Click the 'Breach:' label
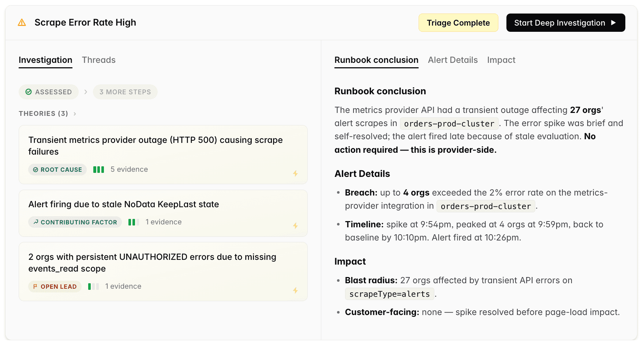Image resolution: width=644 pixels, height=345 pixels. click(361, 193)
